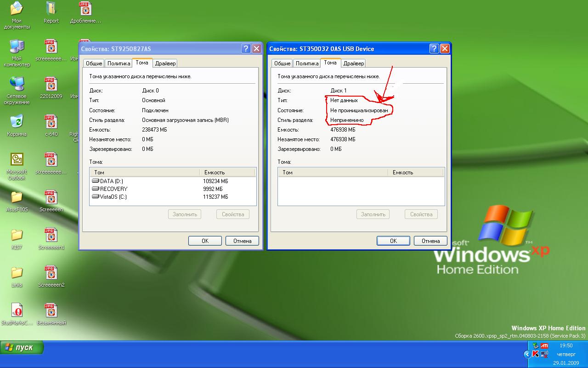588x368 pixels.
Task: Click the help button in ST9250827AS window
Action: 246,49
